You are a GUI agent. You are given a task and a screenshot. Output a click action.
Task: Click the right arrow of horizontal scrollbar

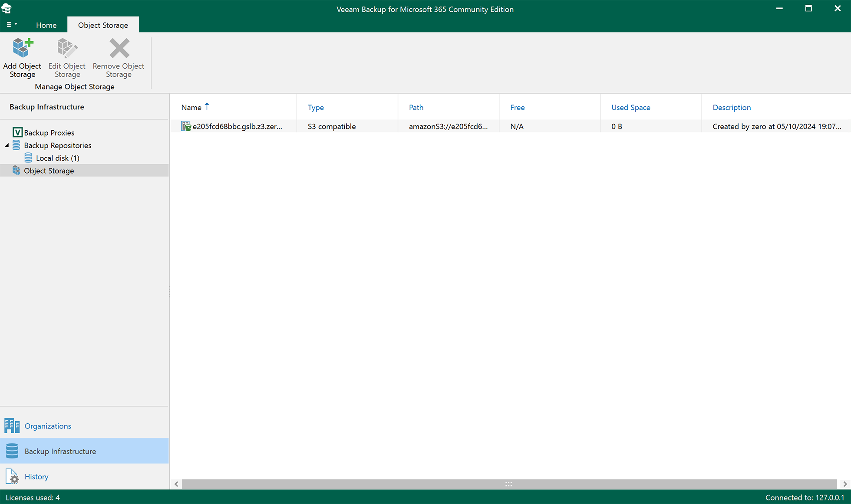pos(845,484)
